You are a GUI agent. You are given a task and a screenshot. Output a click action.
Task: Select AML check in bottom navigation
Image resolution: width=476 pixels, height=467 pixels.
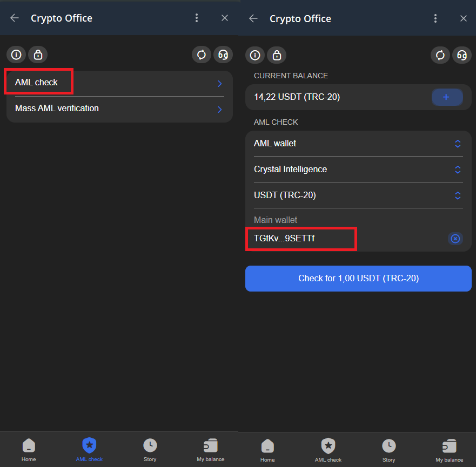click(89, 450)
